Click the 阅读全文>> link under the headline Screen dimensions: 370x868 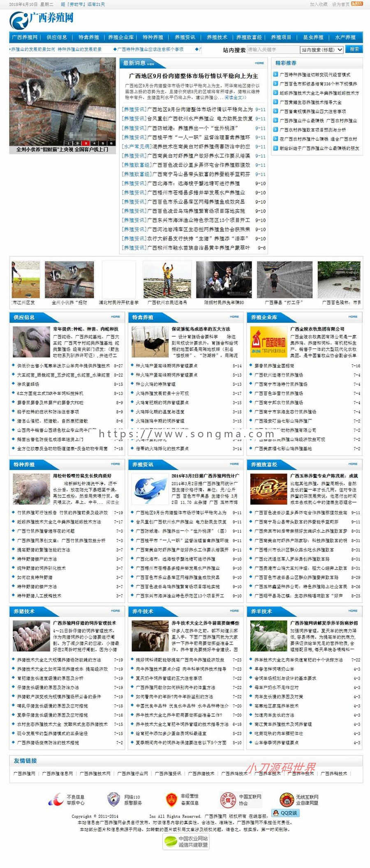[x=236, y=98]
